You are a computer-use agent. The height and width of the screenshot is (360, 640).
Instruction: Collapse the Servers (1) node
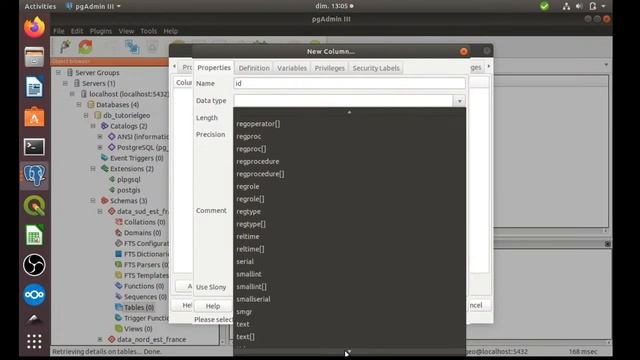[65, 83]
